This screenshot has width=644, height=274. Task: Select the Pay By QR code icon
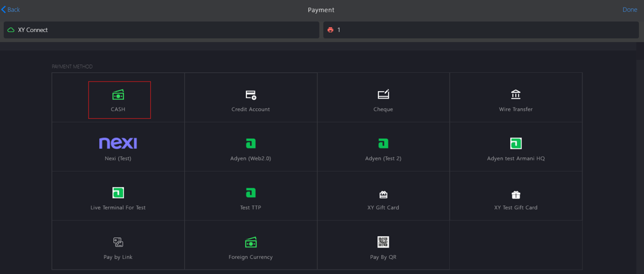383,242
